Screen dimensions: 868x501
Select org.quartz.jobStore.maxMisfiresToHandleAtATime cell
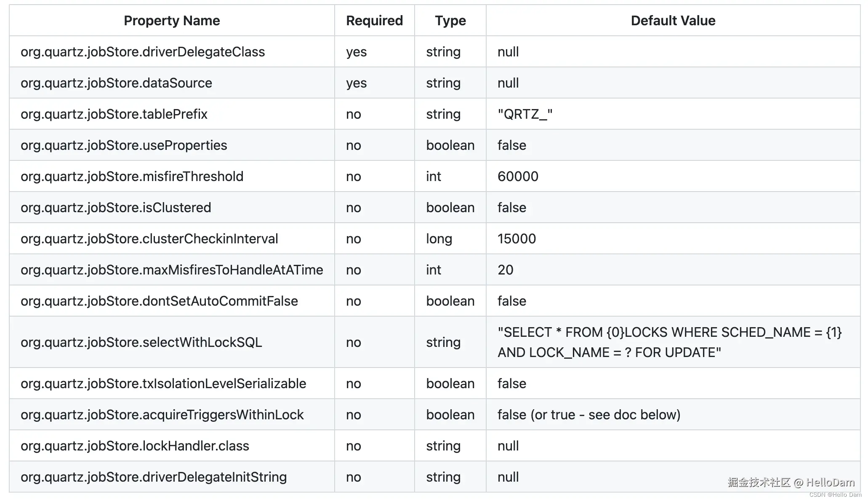click(172, 270)
